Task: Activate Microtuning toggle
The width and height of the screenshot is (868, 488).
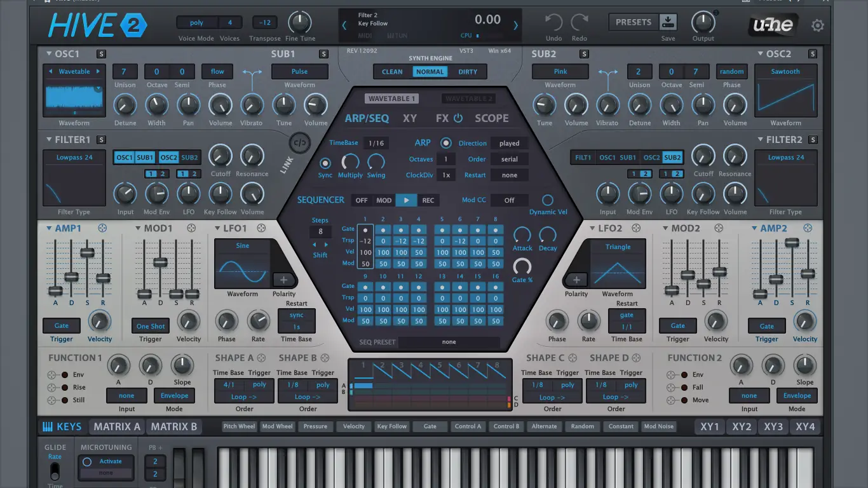Action: click(x=88, y=462)
